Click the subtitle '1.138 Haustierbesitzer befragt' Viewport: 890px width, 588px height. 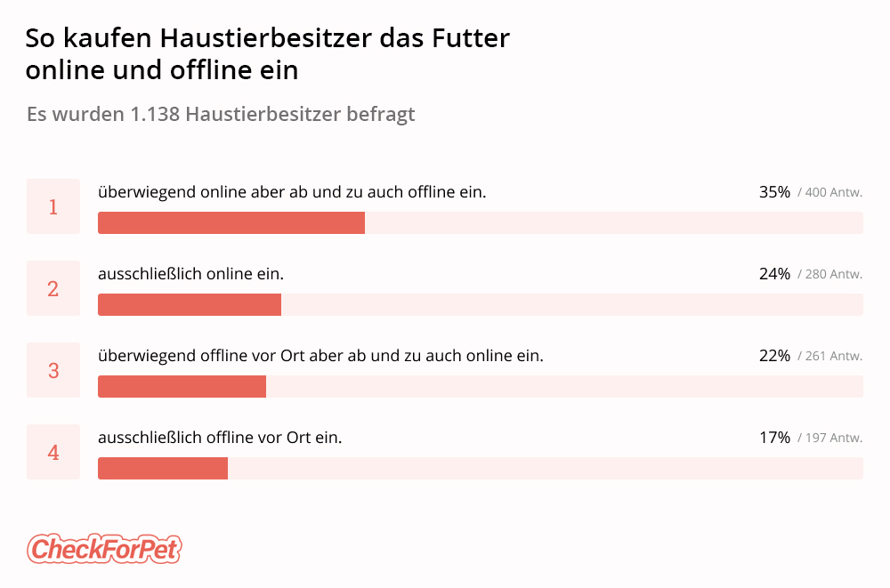click(x=220, y=115)
